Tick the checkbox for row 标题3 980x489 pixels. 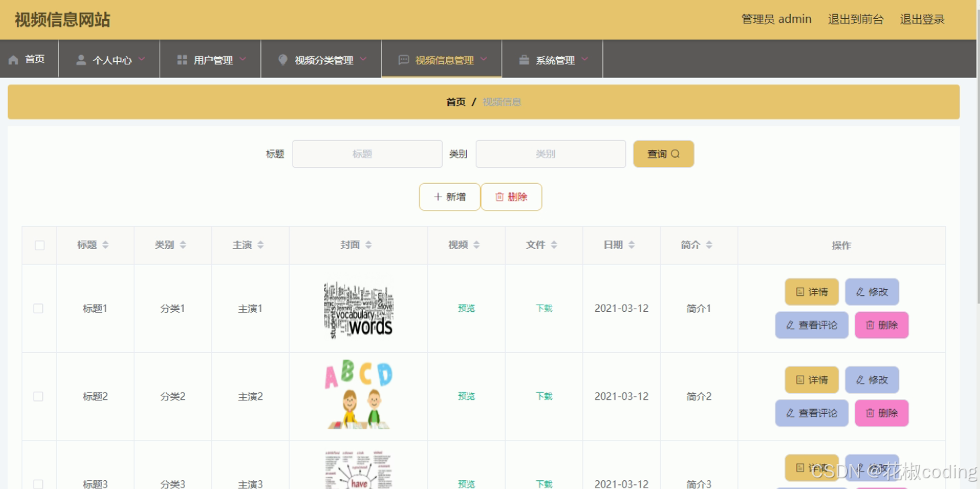38,484
